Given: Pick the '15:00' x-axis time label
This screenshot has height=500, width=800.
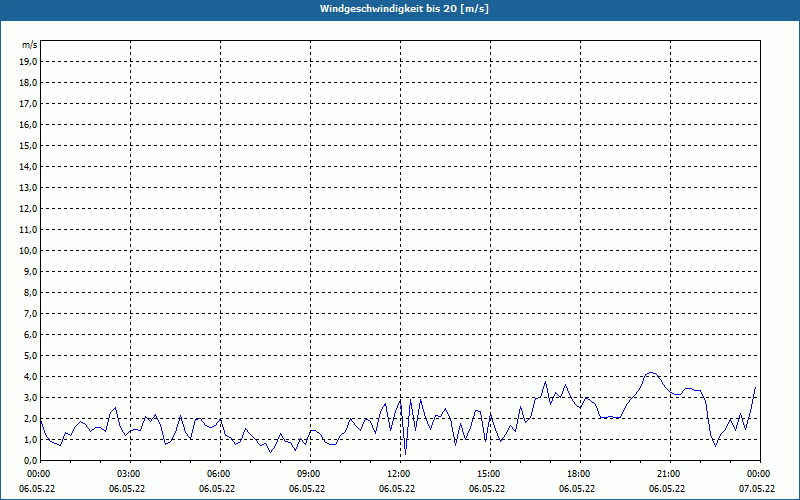Looking at the screenshot, I should pyautogui.click(x=487, y=474).
